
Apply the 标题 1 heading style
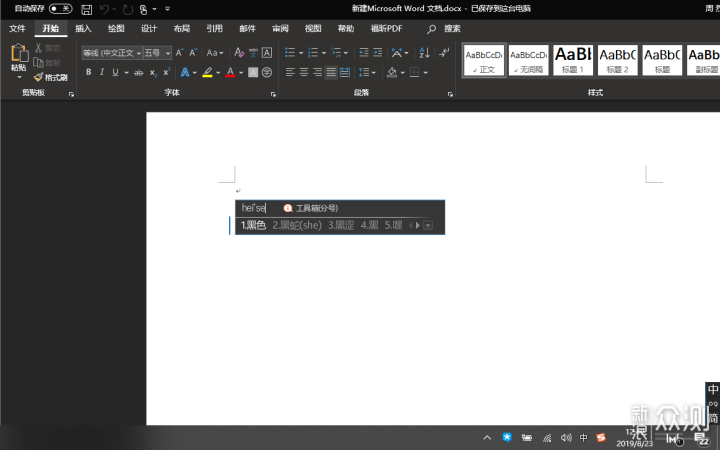pyautogui.click(x=573, y=60)
